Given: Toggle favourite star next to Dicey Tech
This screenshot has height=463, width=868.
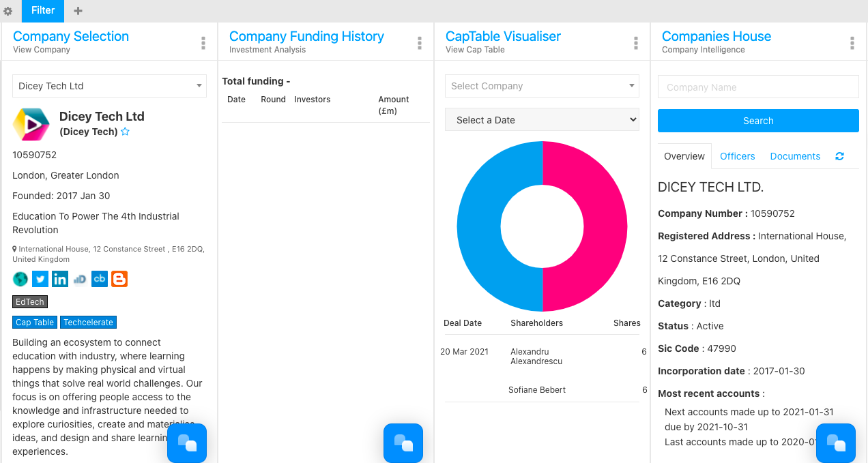Looking at the screenshot, I should [x=125, y=132].
